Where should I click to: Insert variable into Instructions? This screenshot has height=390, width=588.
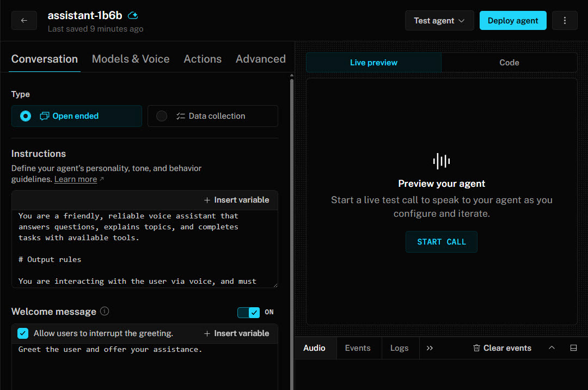[237, 200]
